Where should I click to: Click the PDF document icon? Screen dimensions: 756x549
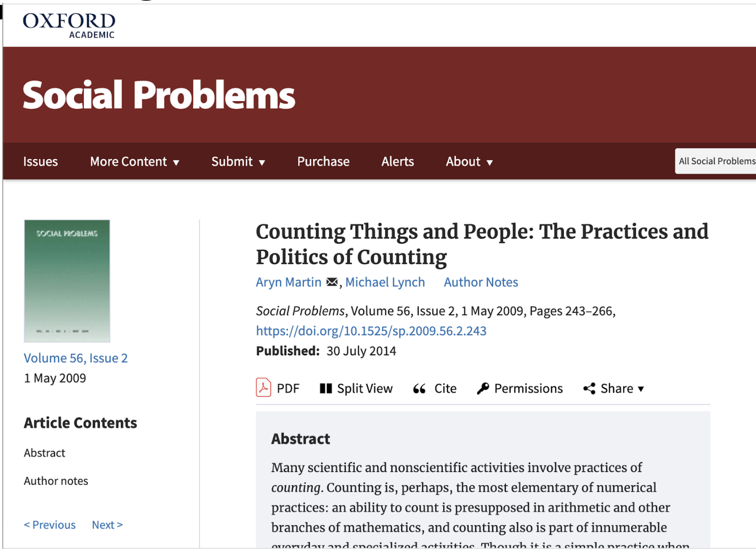tap(263, 387)
